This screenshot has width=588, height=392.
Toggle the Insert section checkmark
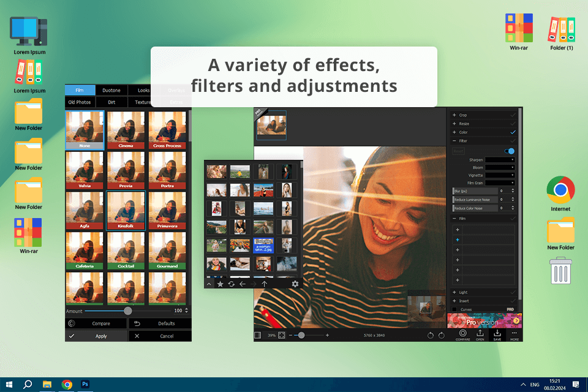[513, 301]
